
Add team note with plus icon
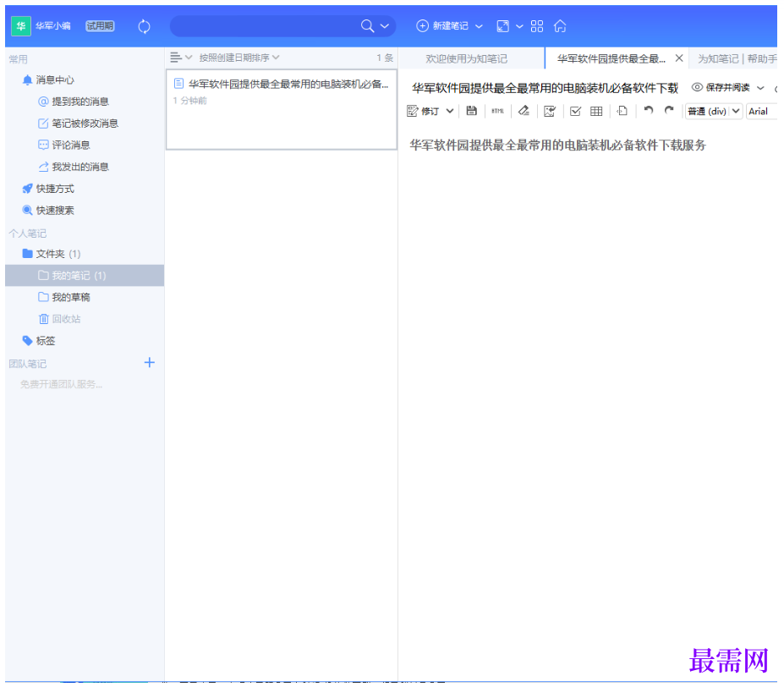(149, 362)
